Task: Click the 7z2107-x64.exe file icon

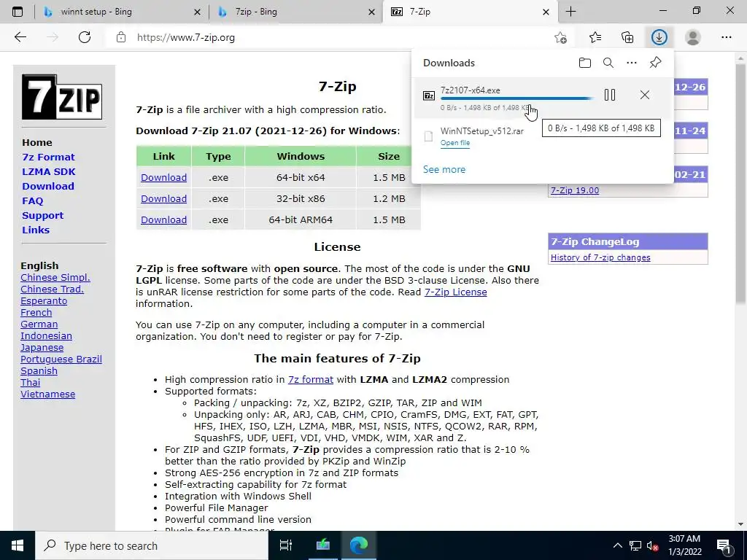Action: click(429, 96)
